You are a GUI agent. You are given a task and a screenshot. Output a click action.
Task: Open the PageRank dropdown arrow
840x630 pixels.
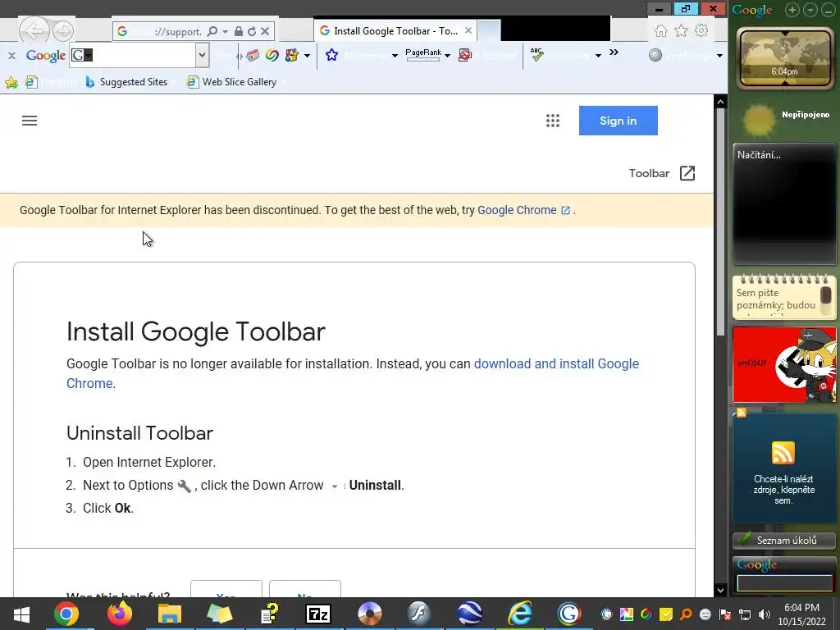tap(447, 56)
